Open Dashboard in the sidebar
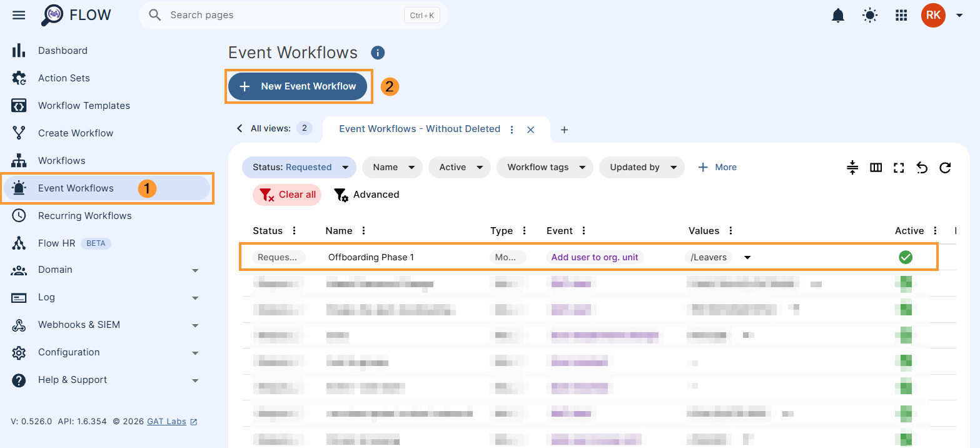Viewport: 980px width, 448px height. click(107, 51)
